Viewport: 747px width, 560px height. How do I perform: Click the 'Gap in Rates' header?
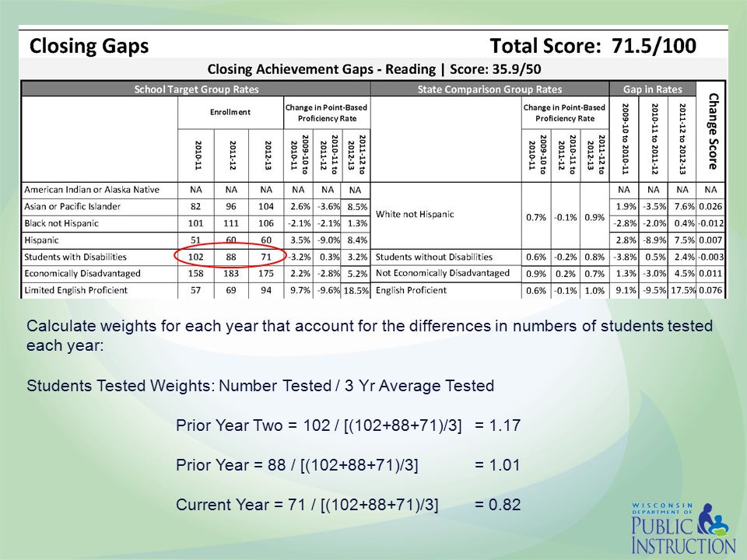(653, 89)
